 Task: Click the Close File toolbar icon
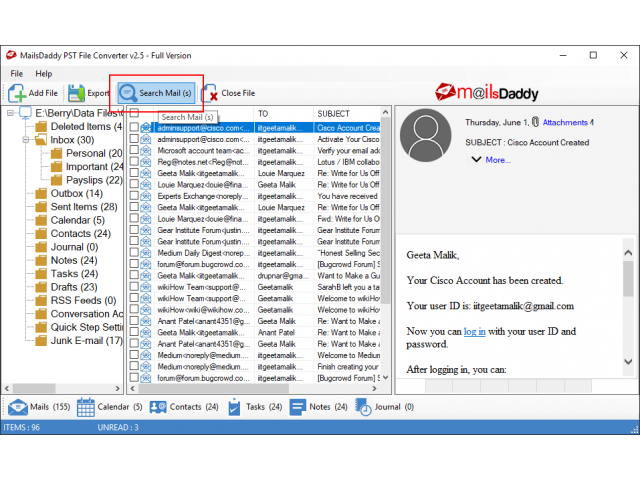[x=209, y=93]
